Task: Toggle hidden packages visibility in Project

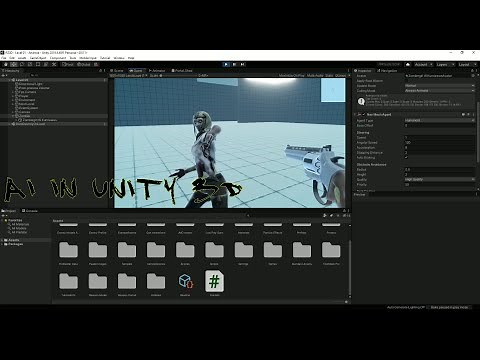Action: (x=345, y=216)
